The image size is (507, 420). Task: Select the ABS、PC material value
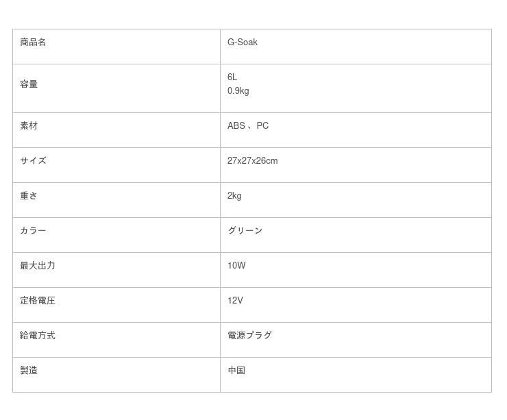click(248, 126)
